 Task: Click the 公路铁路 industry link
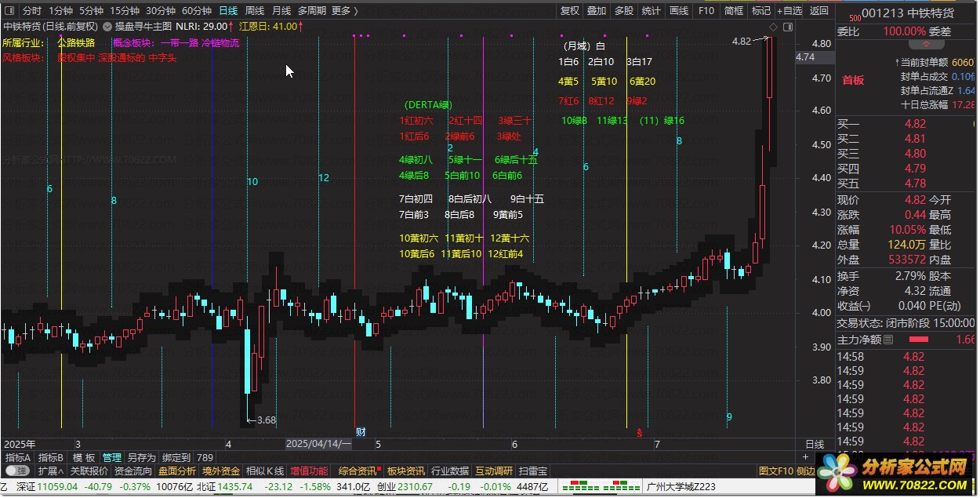(x=76, y=42)
